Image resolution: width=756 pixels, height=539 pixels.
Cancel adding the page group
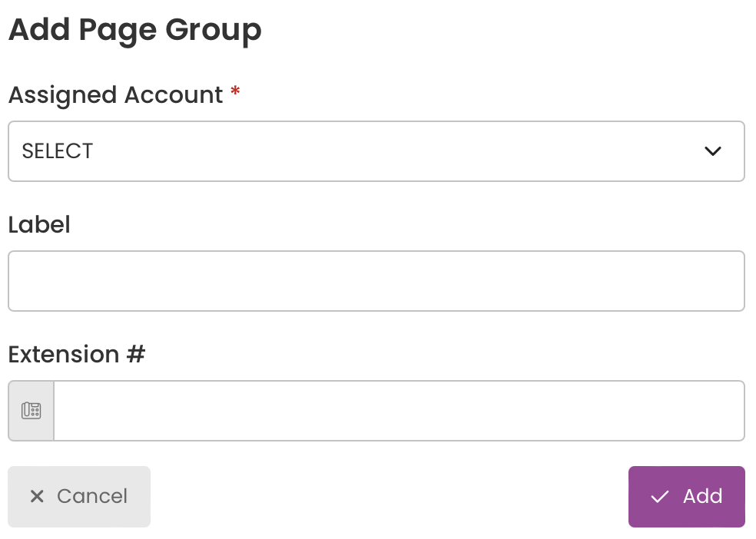tap(79, 497)
